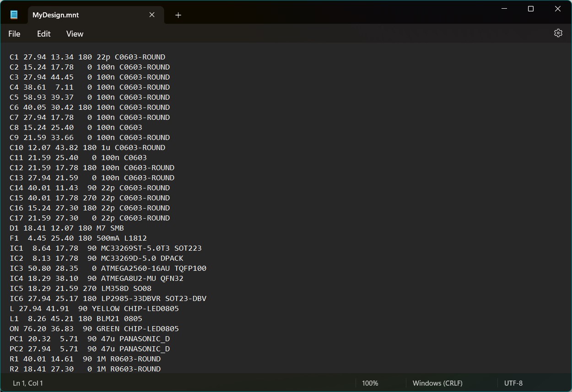
Task: Open the Edit menu
Action: 44,34
